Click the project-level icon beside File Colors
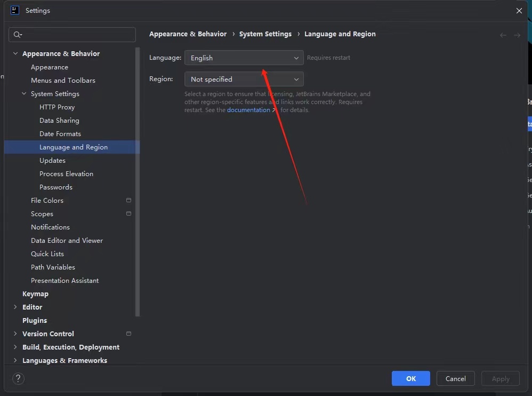532x396 pixels. pyautogui.click(x=128, y=200)
